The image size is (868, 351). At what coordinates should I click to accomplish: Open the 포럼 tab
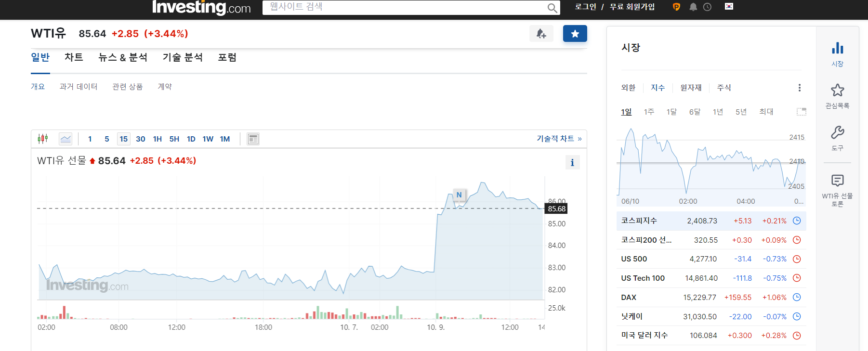point(227,57)
